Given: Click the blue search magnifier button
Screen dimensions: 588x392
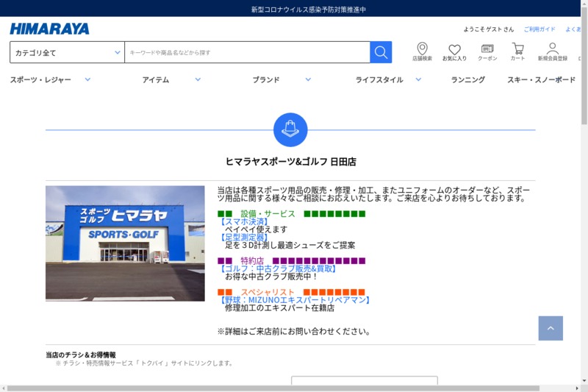Looking at the screenshot, I should 381,52.
